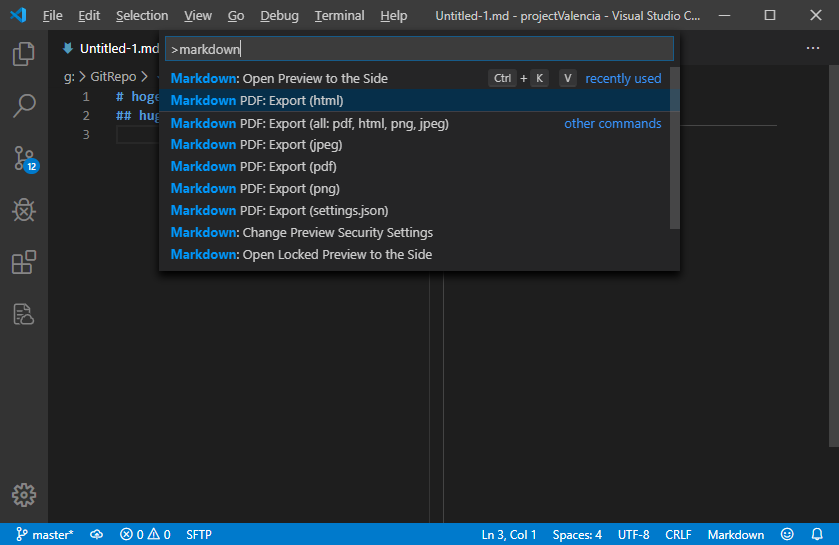Click the GitRepo breadcrumb segment

click(x=113, y=77)
